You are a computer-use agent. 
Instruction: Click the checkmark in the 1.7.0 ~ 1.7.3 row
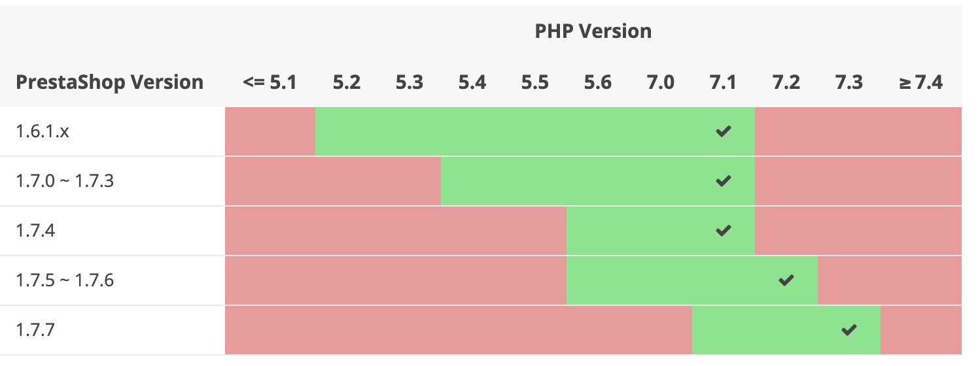tap(723, 181)
